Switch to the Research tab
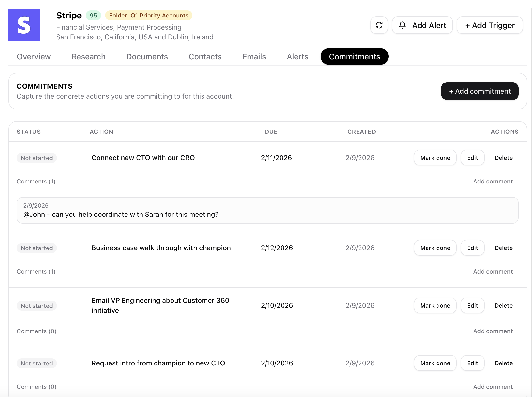Screen dimensions: 532x397 (88, 57)
